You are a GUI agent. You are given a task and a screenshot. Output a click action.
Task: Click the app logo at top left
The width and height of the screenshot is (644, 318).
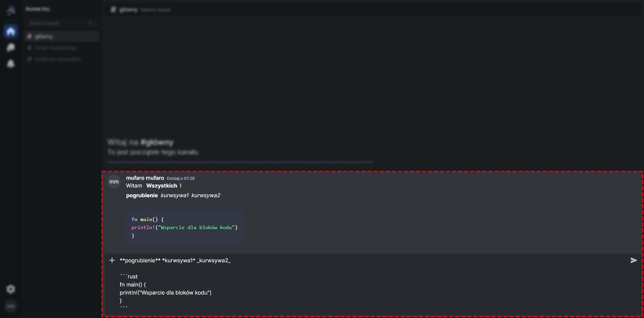pos(11,10)
